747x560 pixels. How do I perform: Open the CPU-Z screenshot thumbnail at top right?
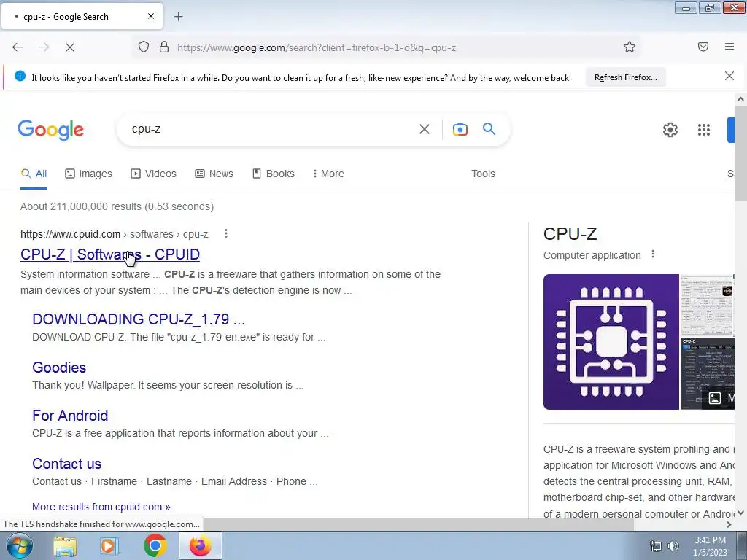coord(707,306)
